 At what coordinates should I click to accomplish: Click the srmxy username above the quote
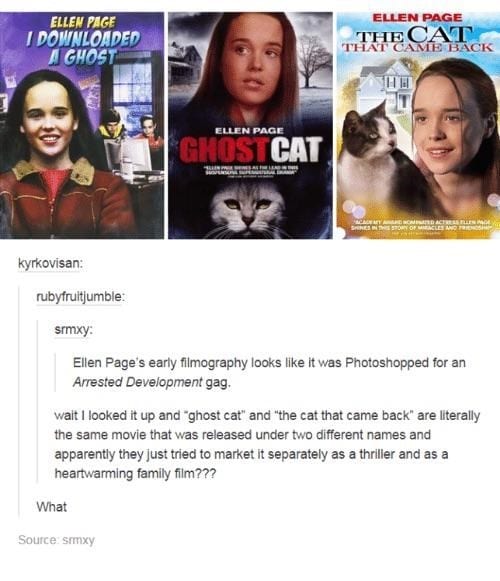[73, 329]
